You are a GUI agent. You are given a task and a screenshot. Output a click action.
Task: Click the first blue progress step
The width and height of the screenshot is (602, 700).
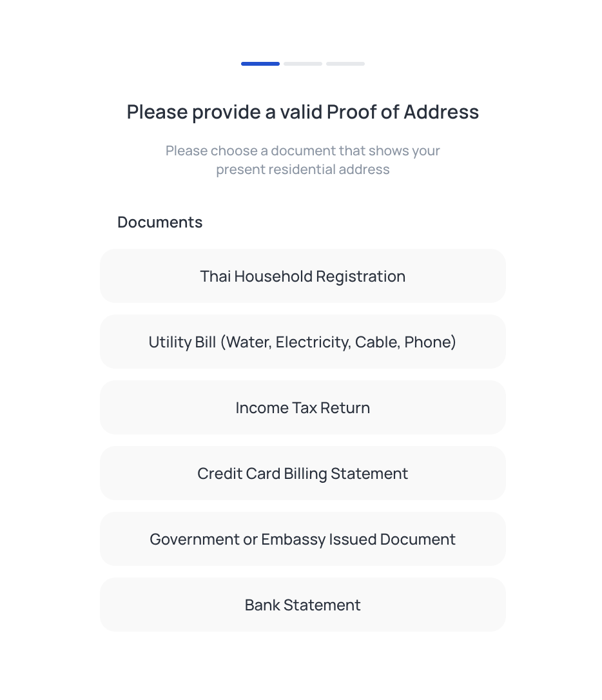pos(260,64)
